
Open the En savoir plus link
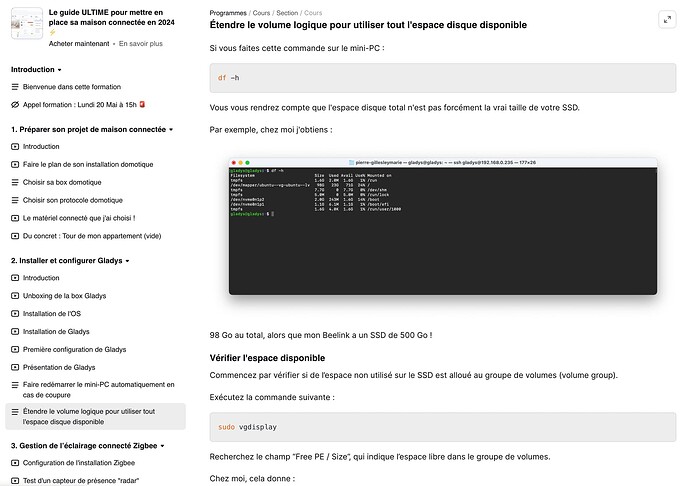[141, 44]
